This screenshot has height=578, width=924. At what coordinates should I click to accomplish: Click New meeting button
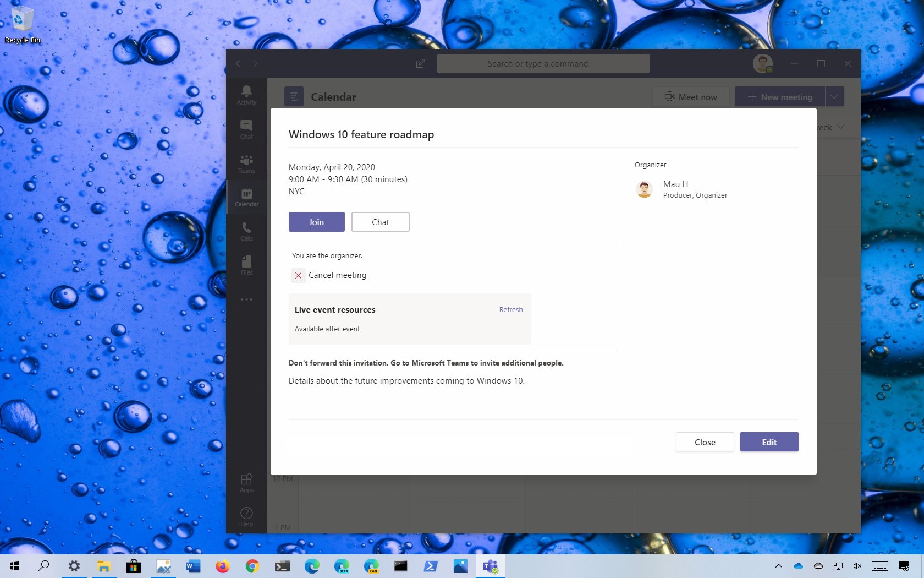[780, 97]
